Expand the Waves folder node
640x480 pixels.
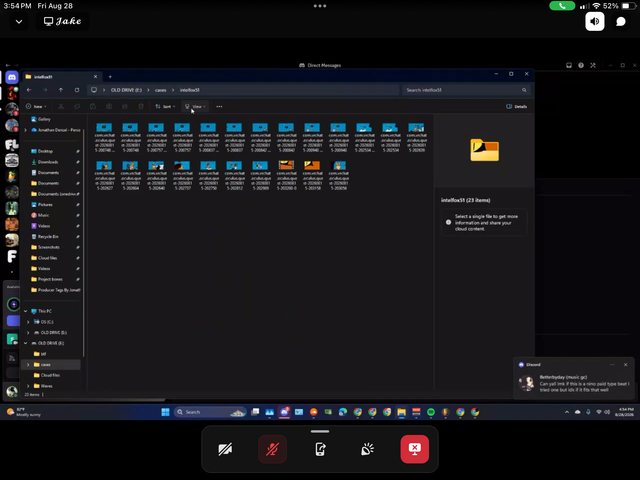[28, 386]
